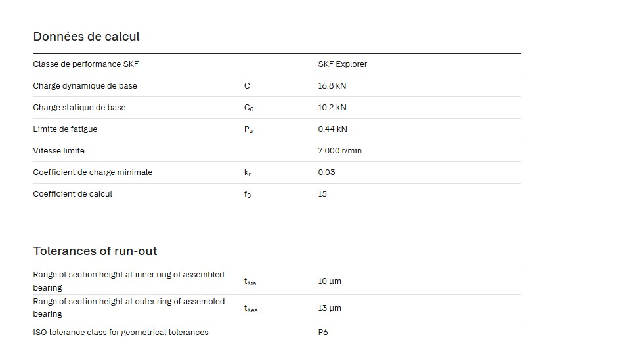Select the "ISO tolerance class" row label
Image resolution: width=631 pixels, height=364 pixels.
[x=120, y=333]
